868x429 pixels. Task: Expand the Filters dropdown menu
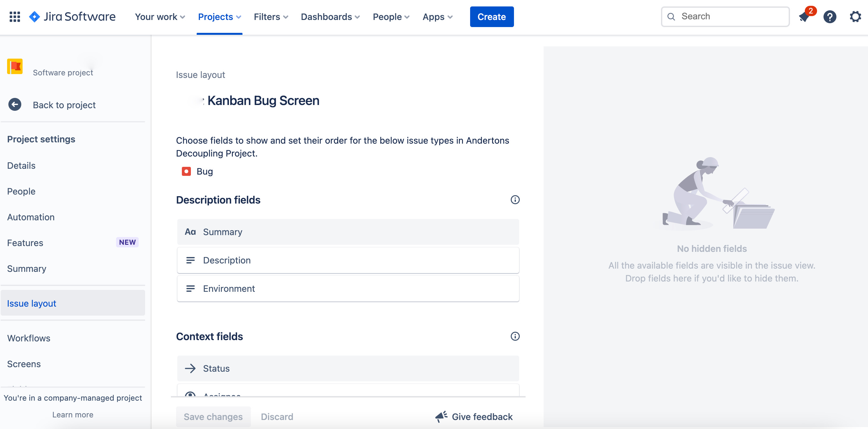pyautogui.click(x=271, y=17)
